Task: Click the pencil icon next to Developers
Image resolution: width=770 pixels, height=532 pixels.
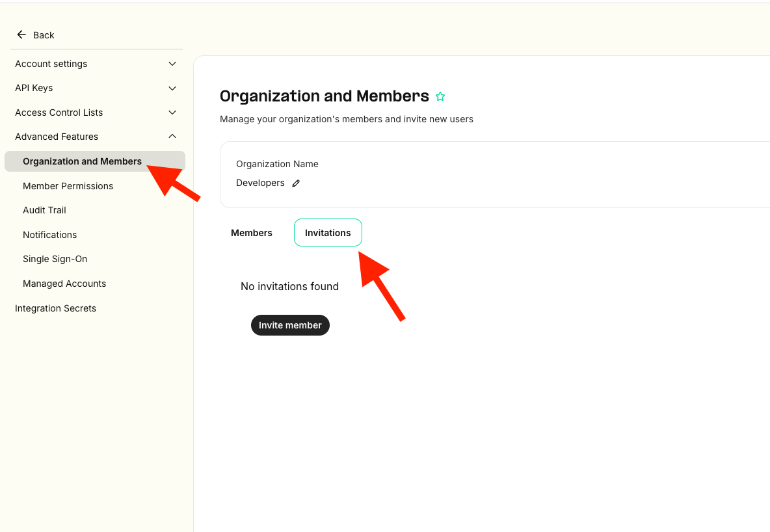Action: point(296,183)
